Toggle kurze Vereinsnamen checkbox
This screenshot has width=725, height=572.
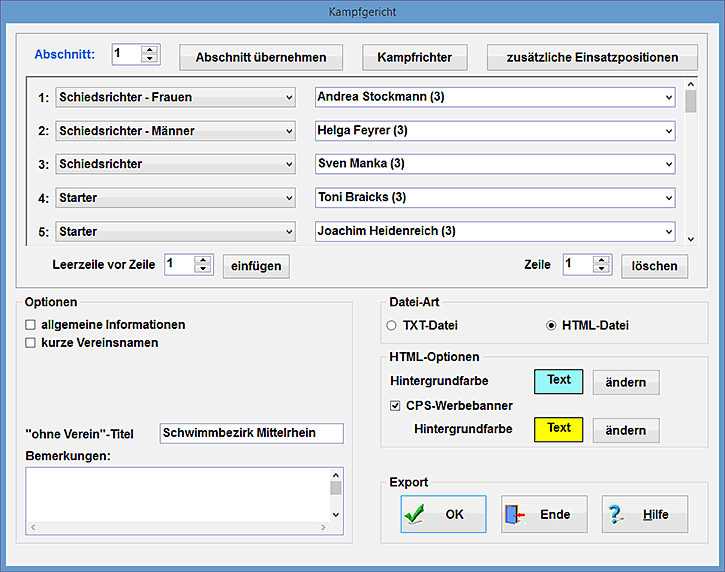[x=31, y=343]
